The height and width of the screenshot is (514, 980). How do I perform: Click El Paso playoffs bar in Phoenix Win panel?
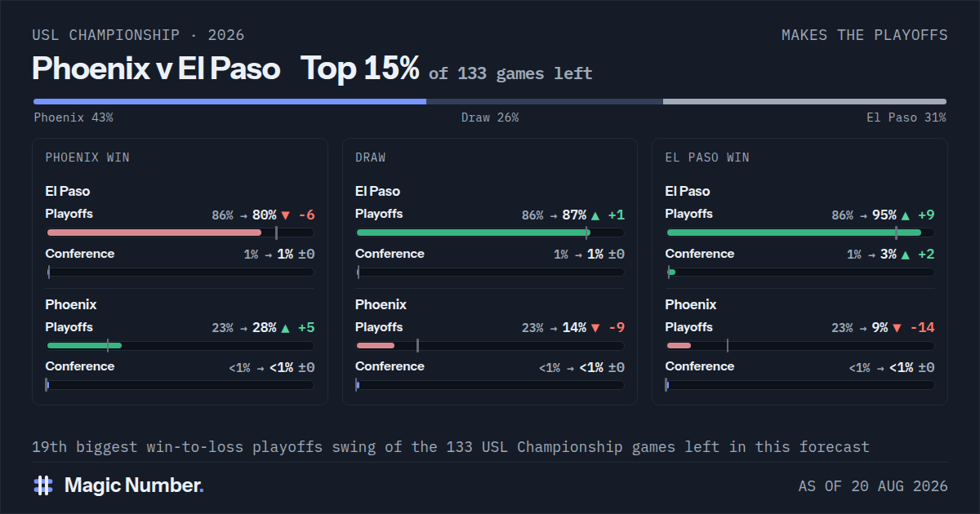(x=180, y=233)
